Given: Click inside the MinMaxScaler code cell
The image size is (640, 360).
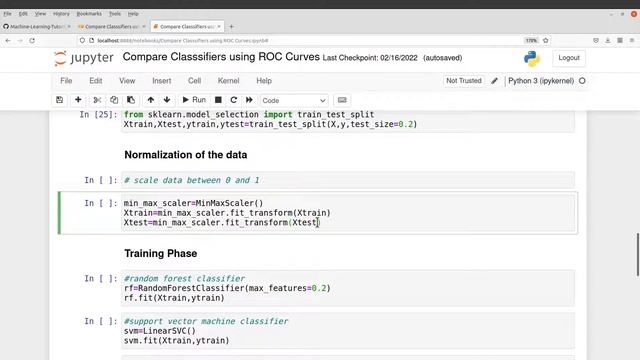Looking at the screenshot, I should pyautogui.click(x=348, y=213).
